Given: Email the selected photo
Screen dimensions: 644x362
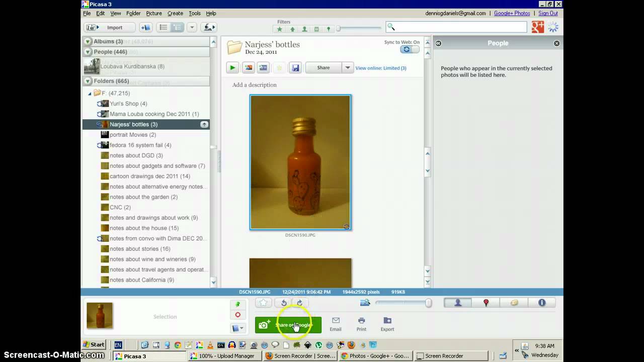Looking at the screenshot, I should 336,324.
